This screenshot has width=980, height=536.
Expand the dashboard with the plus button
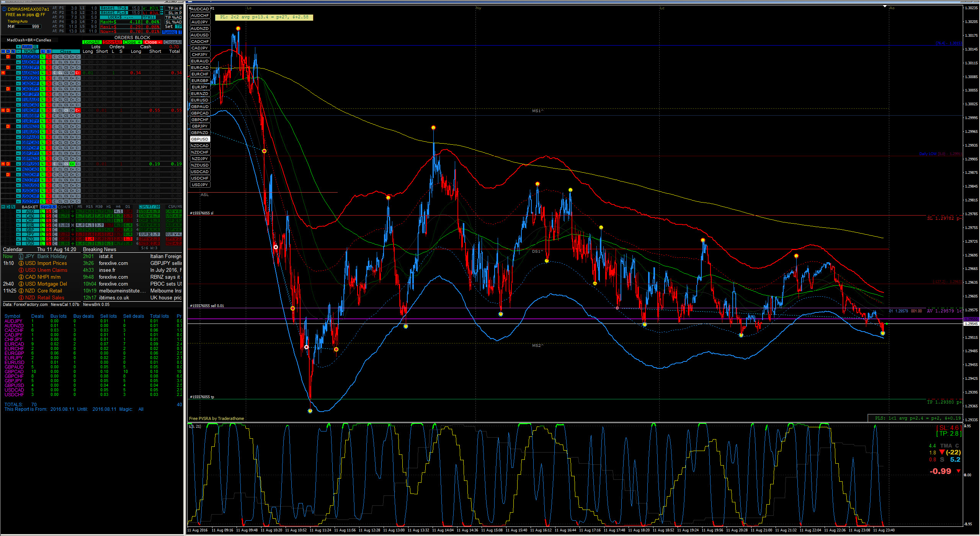click(x=18, y=47)
